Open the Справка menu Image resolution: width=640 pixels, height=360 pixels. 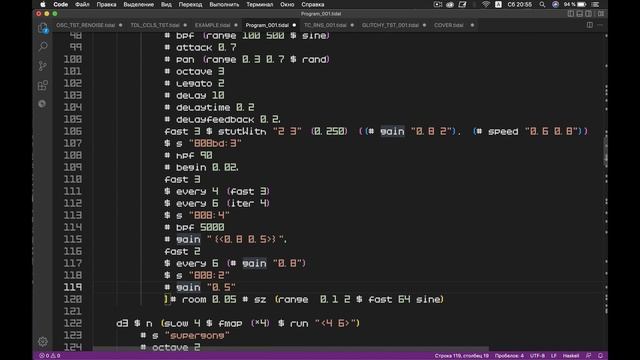313,4
